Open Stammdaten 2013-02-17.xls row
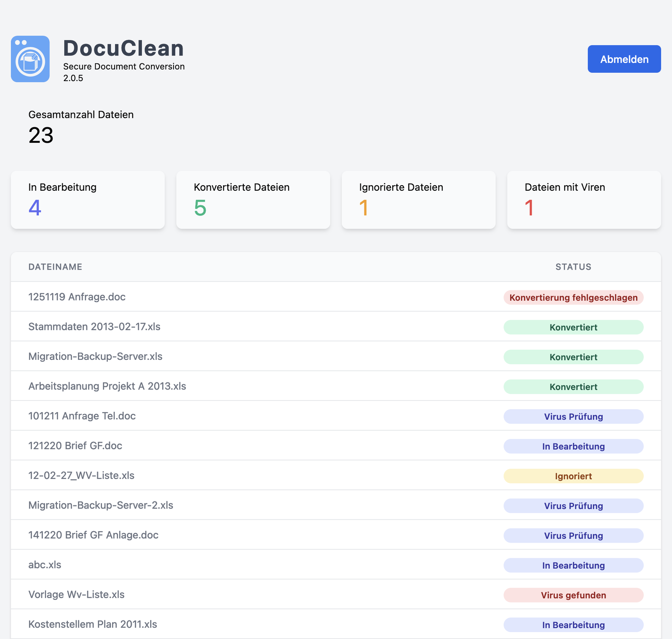 pos(95,327)
